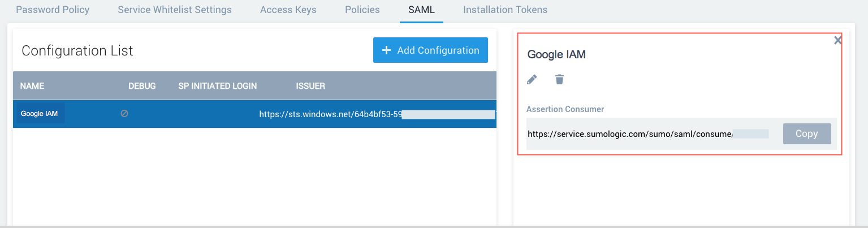Click the DEBUG column header
The image size is (868, 228).
(x=142, y=86)
